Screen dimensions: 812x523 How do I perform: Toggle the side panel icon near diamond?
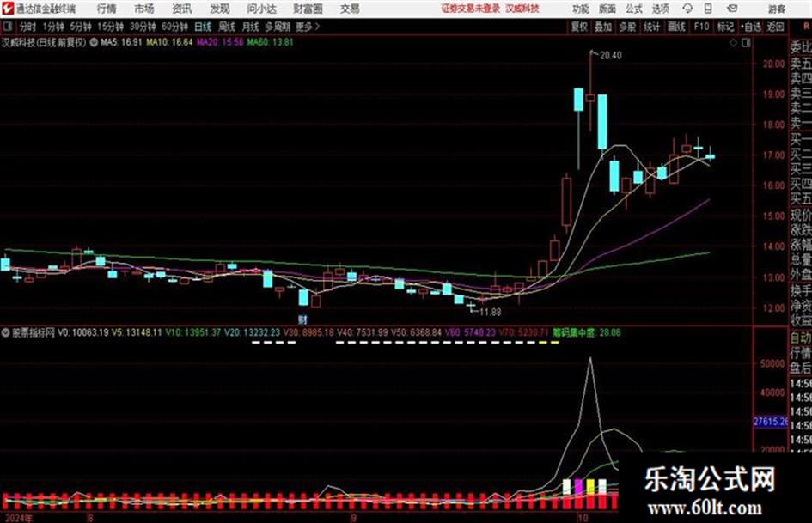[746, 43]
